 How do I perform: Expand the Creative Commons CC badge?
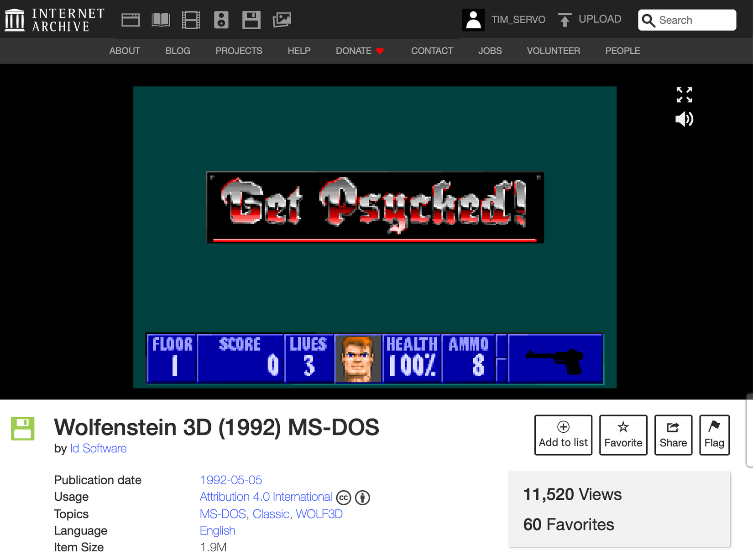(343, 497)
